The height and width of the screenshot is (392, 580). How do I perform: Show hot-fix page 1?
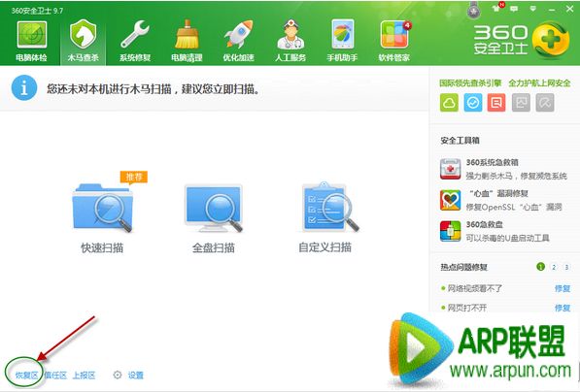[540, 267]
